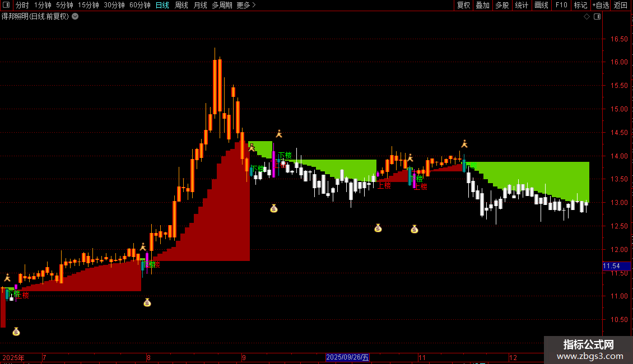Click the money bag icon below the September candles
Viewport: 633px width, 364px height.
point(274,208)
